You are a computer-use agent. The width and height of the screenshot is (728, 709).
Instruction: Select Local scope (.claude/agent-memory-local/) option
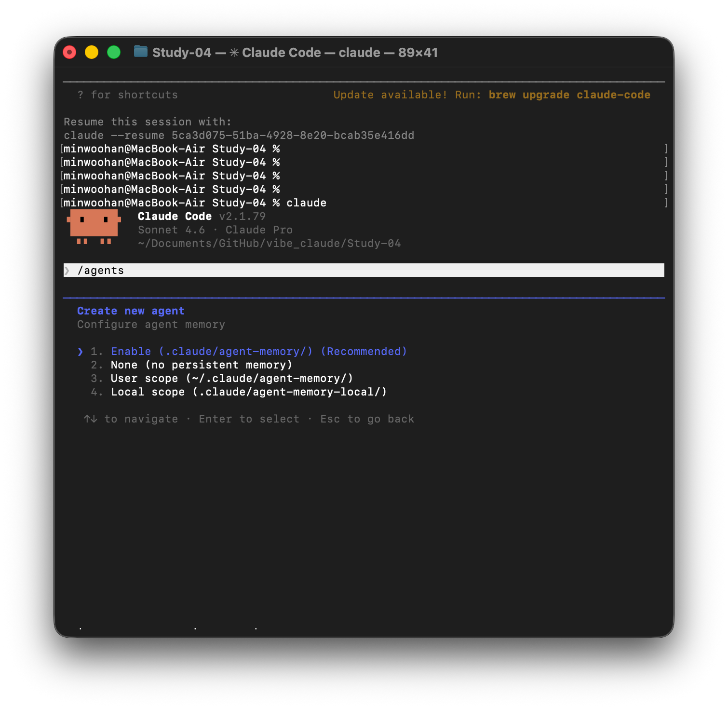tap(249, 392)
